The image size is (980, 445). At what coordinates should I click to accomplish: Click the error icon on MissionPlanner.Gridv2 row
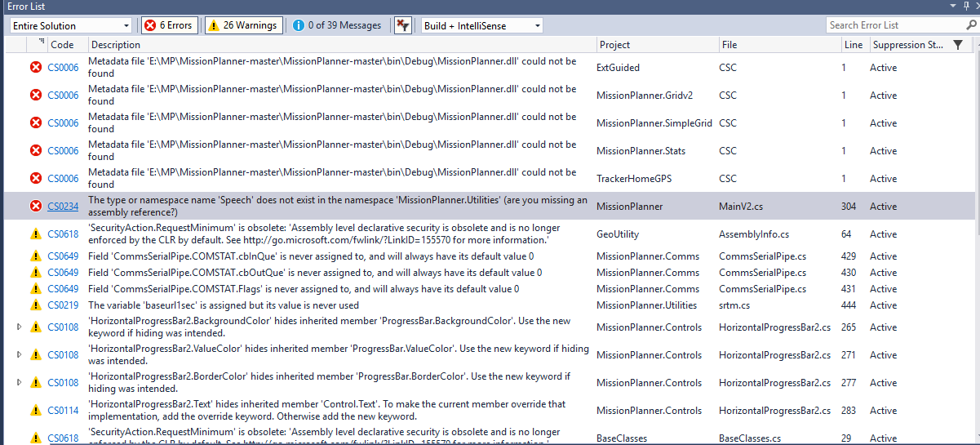click(36, 96)
